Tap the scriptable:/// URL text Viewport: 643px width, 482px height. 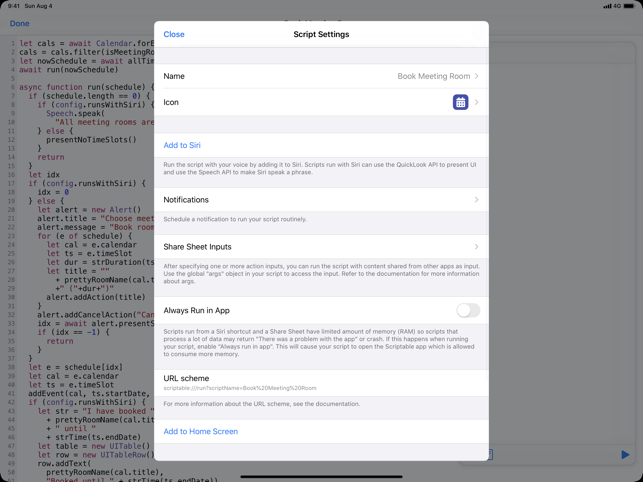pos(240,388)
